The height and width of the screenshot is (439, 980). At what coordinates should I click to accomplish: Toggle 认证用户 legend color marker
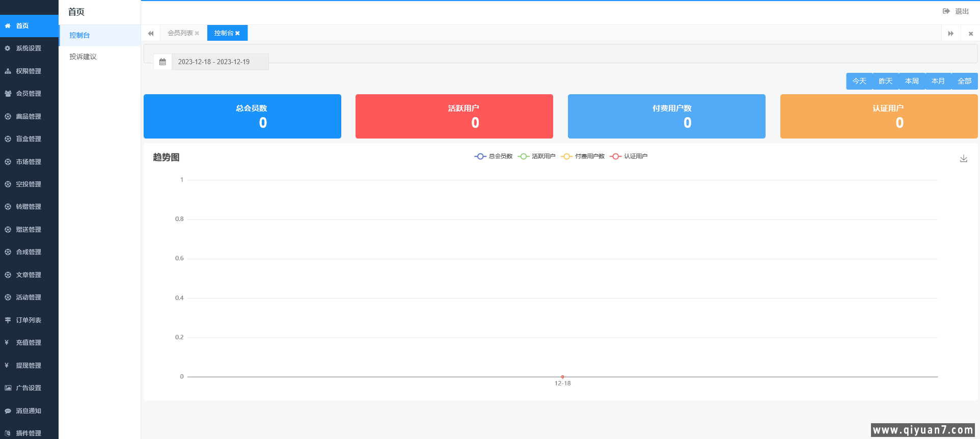click(616, 156)
